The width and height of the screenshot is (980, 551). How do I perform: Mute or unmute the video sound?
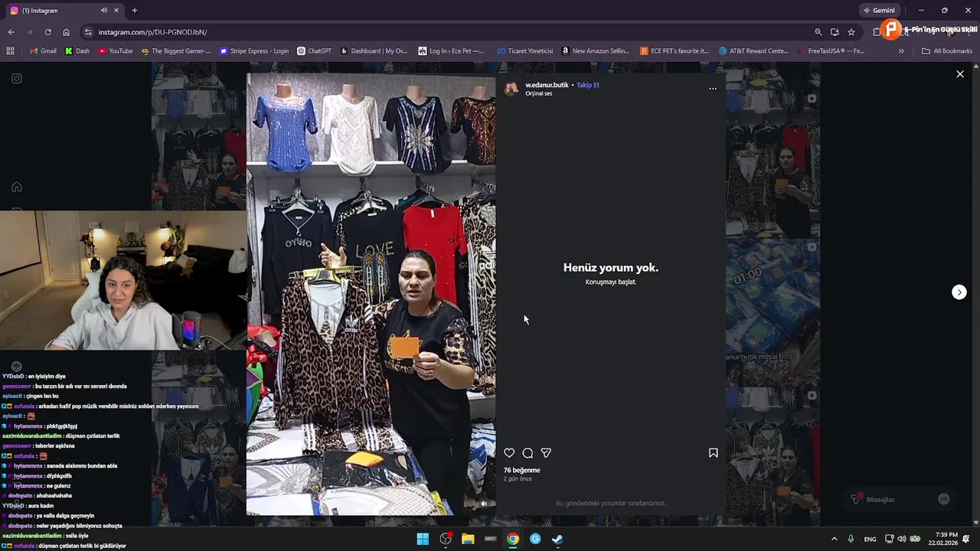pyautogui.click(x=483, y=504)
